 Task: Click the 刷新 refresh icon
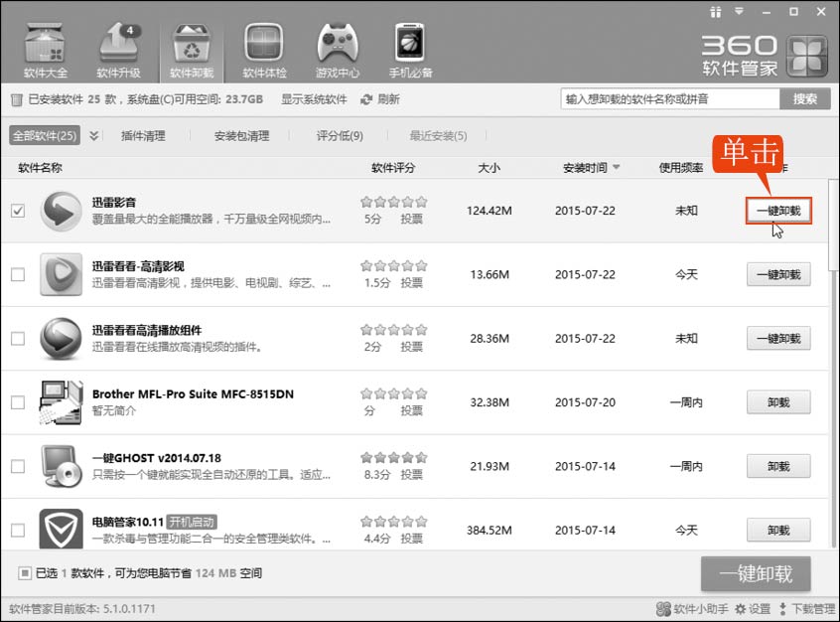(x=366, y=99)
